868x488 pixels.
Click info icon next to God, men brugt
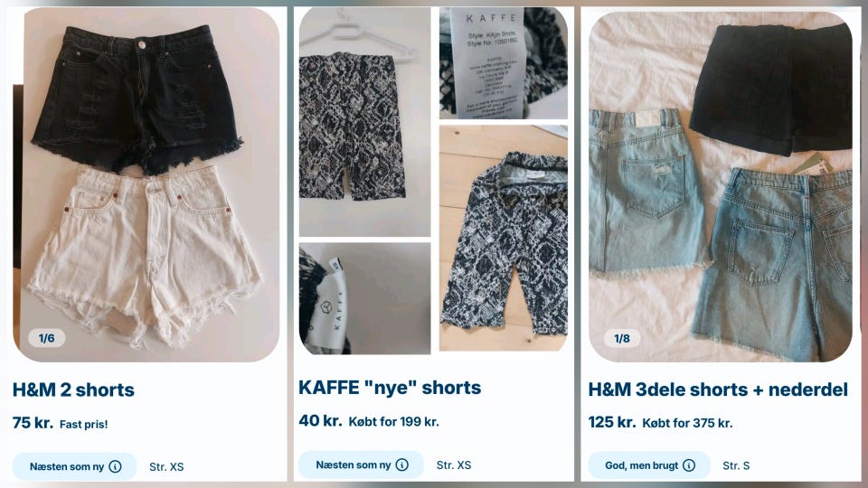click(x=689, y=465)
